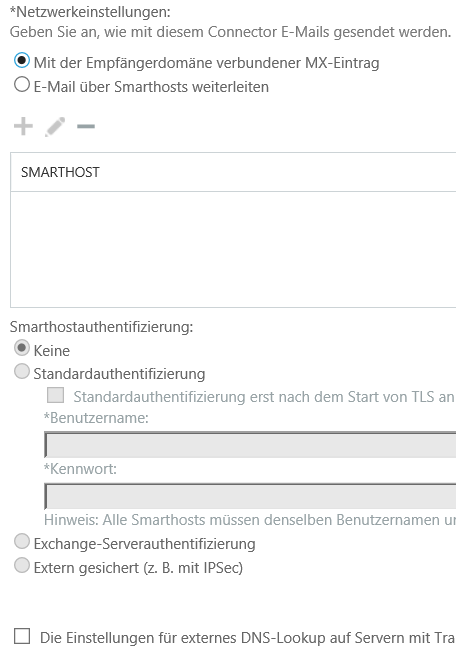Choose the Standardauthentifizierung radio button
This screenshot has width=456, height=668.
click(22, 371)
